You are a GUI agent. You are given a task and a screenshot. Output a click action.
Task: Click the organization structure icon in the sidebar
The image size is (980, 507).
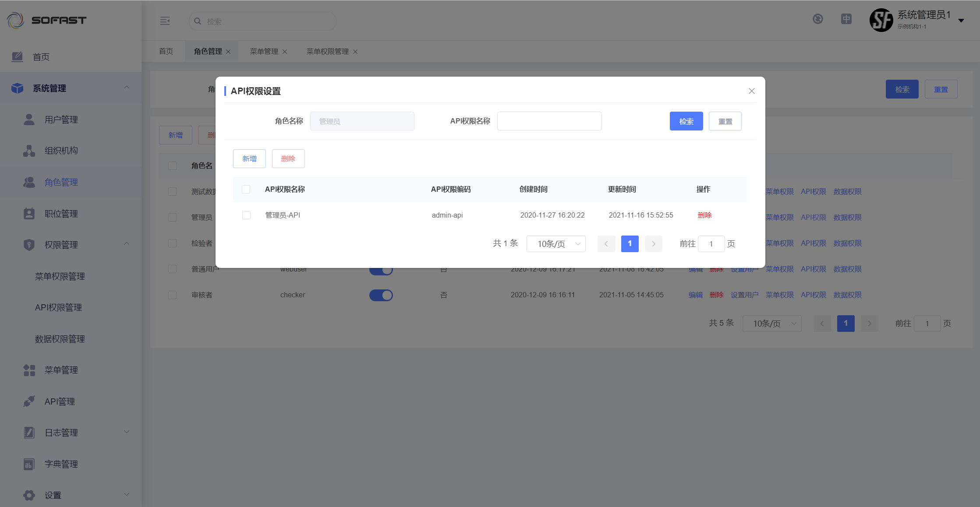coord(29,151)
